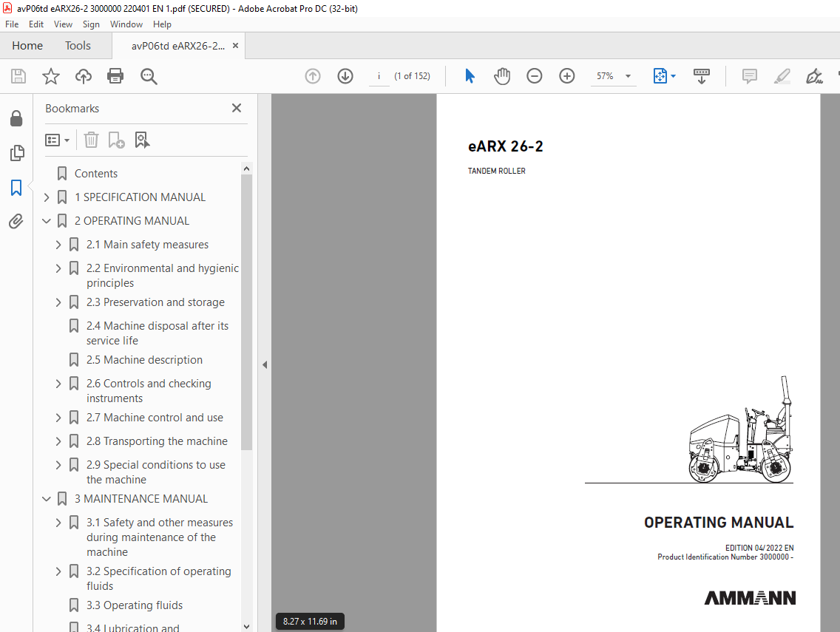Viewport: 840px width, 632px height.
Task: Expand 2.7 Machine control and use
Action: [x=58, y=417]
